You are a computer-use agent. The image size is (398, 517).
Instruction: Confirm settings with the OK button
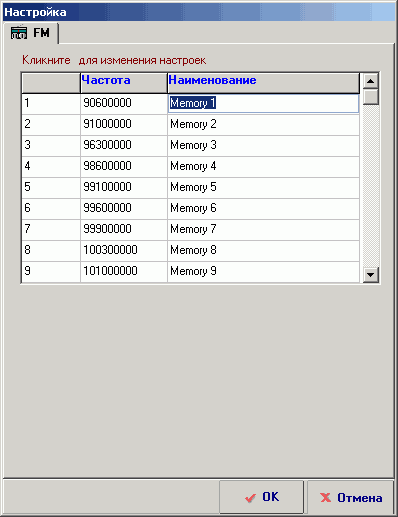(x=261, y=497)
